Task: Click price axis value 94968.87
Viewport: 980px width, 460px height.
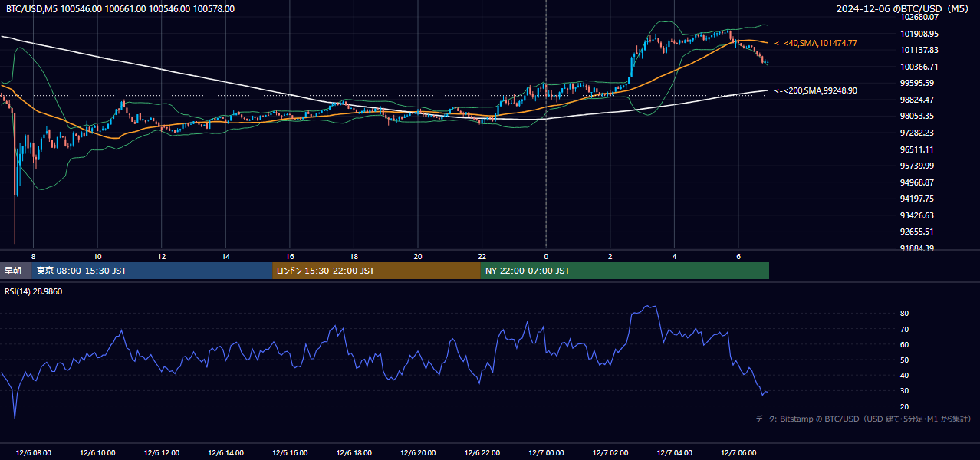Action: [x=917, y=182]
